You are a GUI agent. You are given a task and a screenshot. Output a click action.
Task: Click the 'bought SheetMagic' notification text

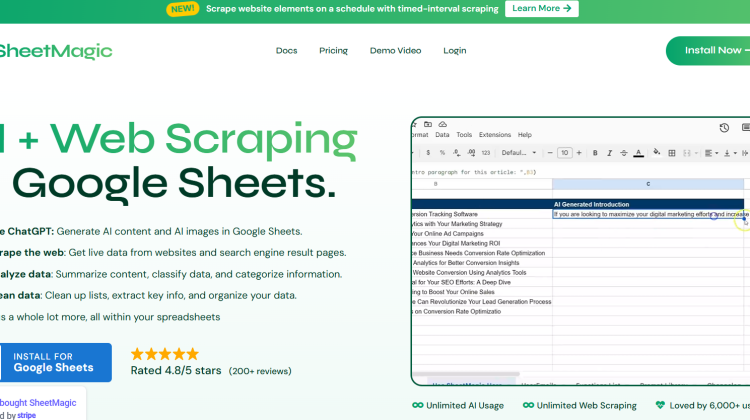point(38,403)
